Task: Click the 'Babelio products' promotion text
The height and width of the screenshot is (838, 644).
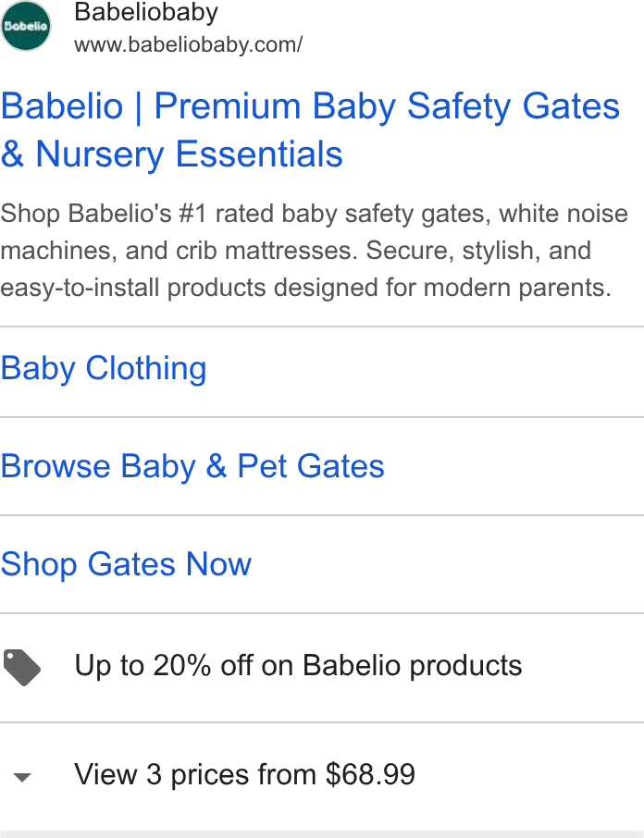Action: 412,666
